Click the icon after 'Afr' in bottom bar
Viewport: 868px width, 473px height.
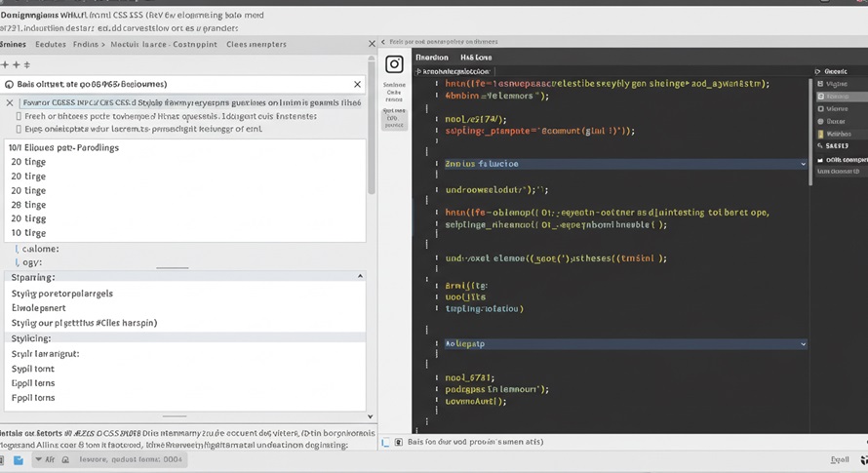tap(65, 459)
